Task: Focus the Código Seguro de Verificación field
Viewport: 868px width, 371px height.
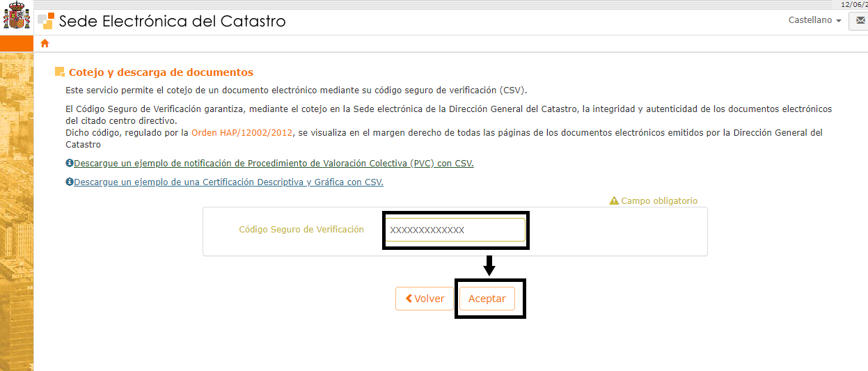Action: coord(455,230)
